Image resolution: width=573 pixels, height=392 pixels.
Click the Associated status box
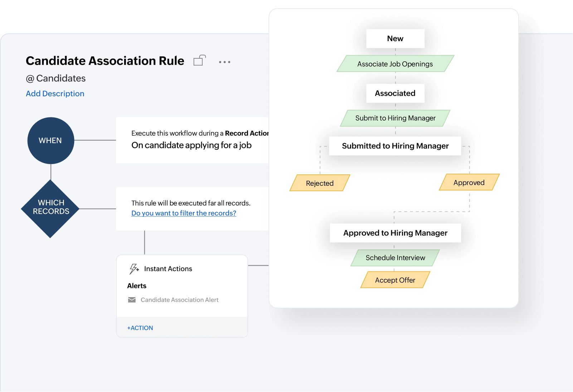[x=395, y=93]
